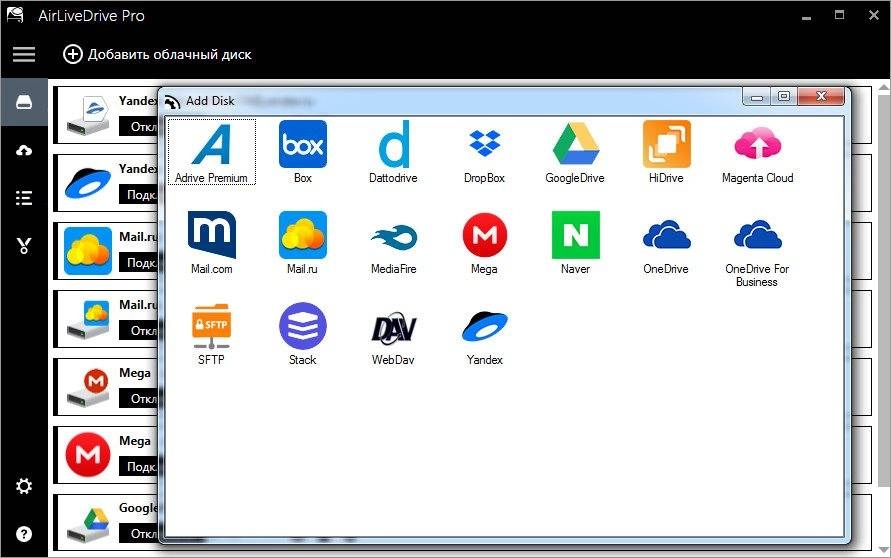Screen dimensions: 891x558
Task: Open the settings gear in sidebar
Action: point(24,486)
